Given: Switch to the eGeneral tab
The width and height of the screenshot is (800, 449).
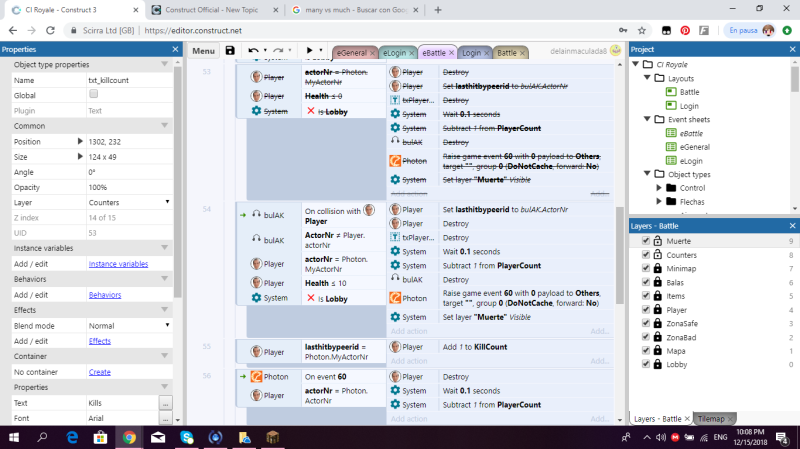Looking at the screenshot, I should point(351,53).
